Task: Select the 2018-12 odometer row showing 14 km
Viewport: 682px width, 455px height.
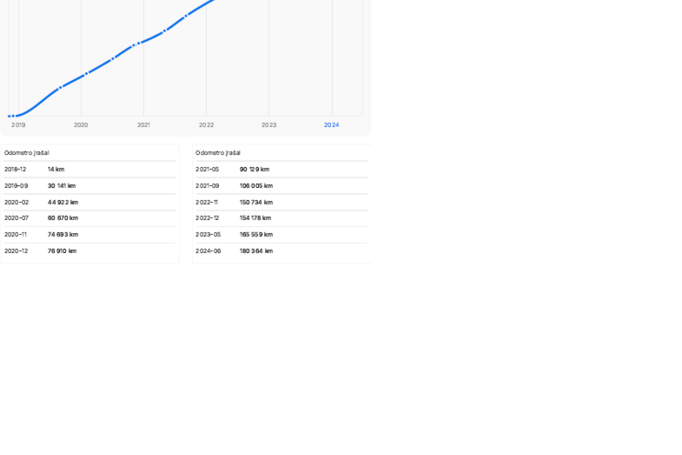Action: [89, 169]
